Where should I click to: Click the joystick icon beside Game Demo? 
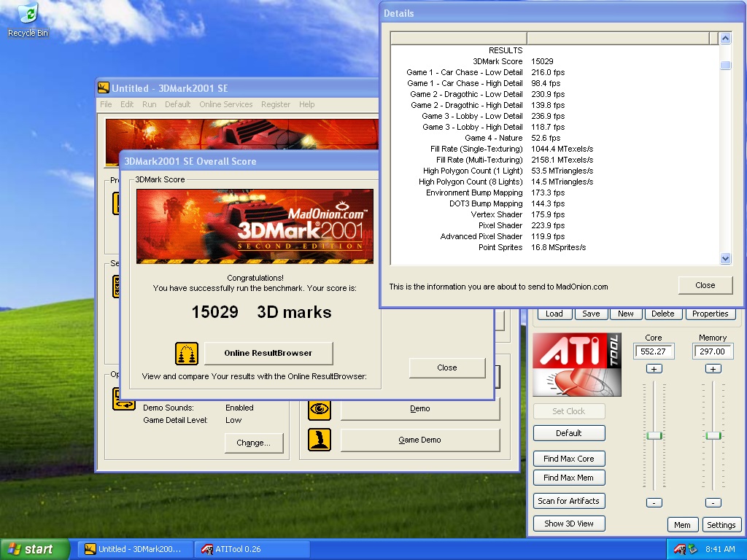pos(320,440)
